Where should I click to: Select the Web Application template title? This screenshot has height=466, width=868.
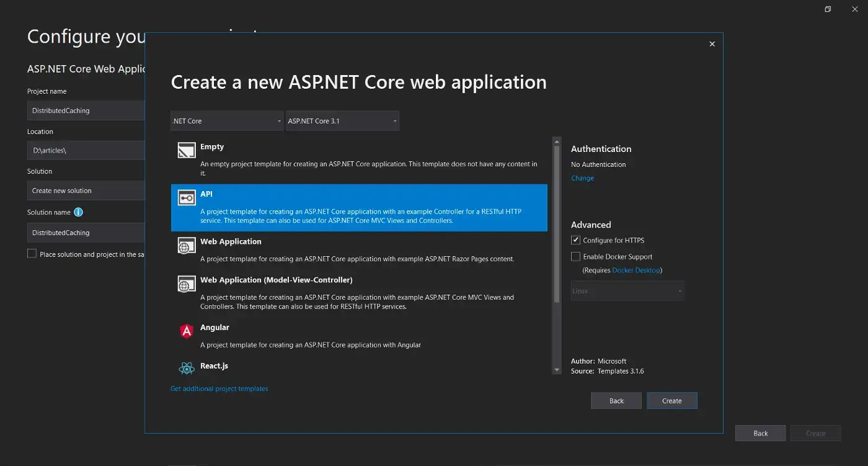[231, 242]
